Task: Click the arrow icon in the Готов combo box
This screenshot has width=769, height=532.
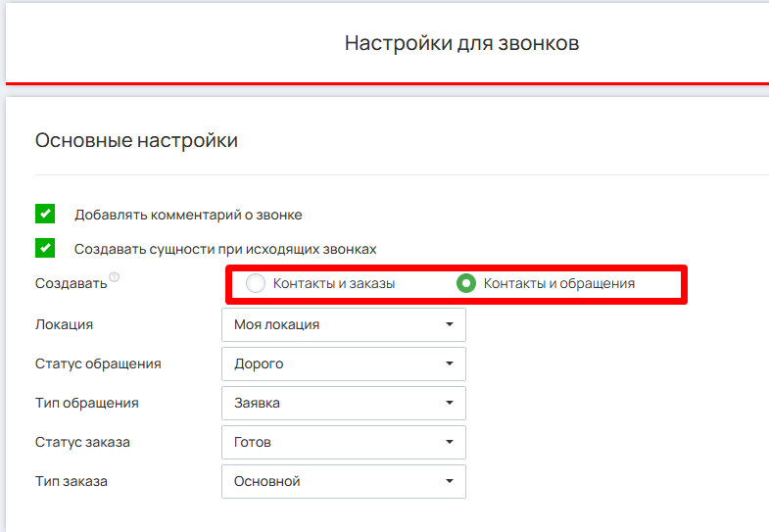Action: click(x=449, y=442)
